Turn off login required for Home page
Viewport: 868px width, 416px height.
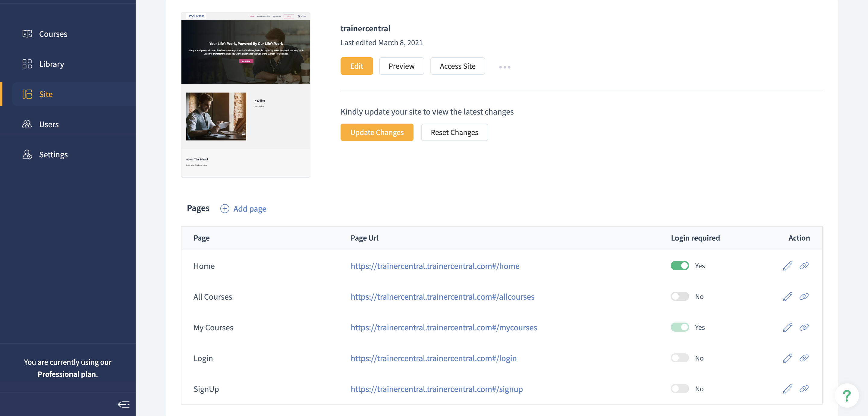coord(680,266)
